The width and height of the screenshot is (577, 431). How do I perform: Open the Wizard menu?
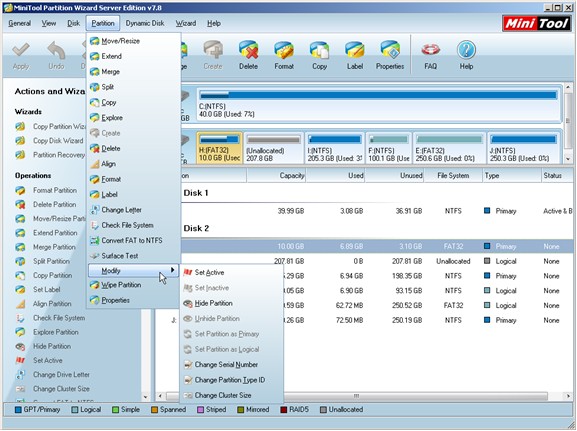coord(186,23)
